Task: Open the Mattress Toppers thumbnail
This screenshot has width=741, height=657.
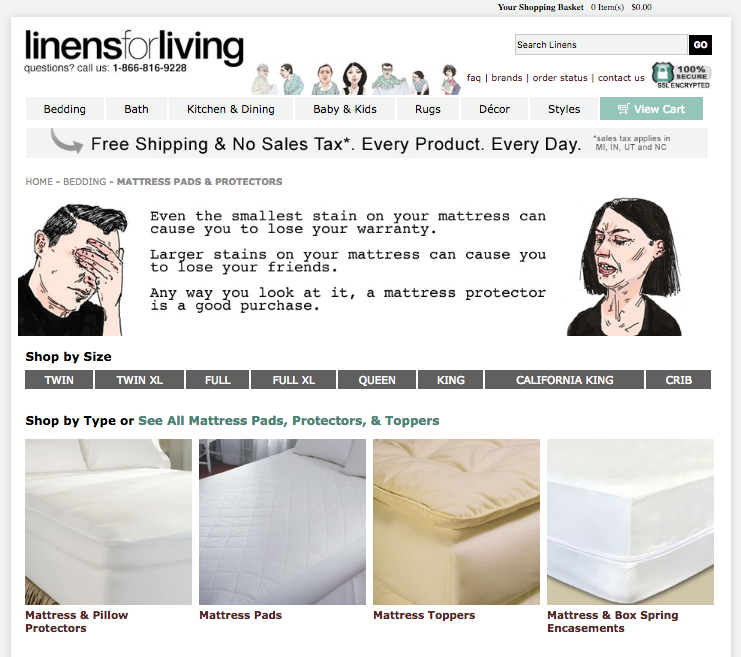Action: click(x=456, y=522)
